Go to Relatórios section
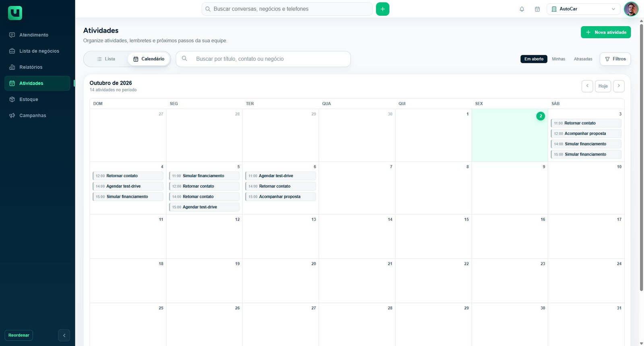This screenshot has height=346, width=644. click(37, 67)
